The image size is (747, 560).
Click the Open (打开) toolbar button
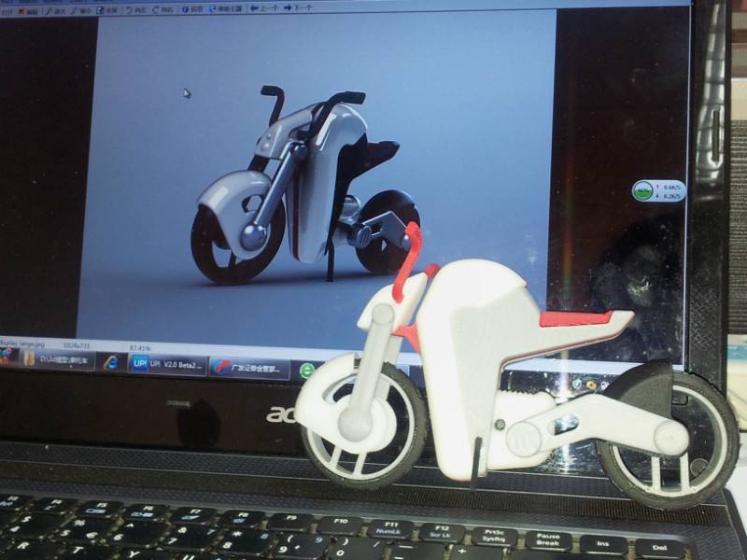click(6, 10)
